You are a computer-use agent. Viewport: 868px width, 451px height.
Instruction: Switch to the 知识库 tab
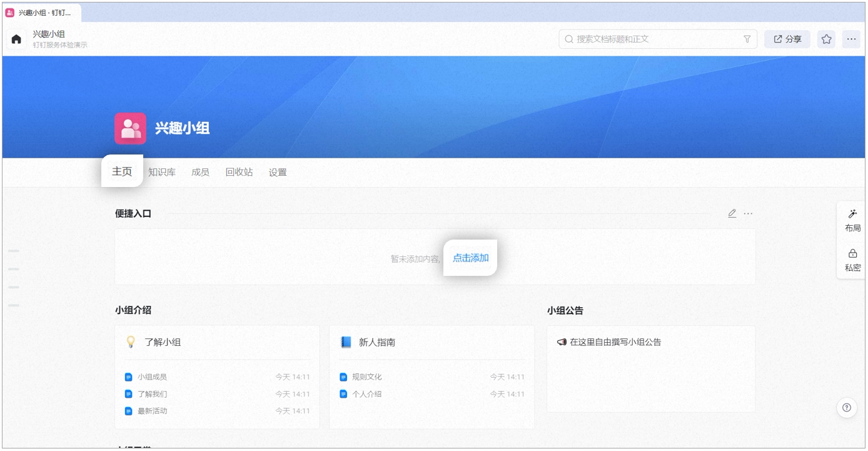162,173
